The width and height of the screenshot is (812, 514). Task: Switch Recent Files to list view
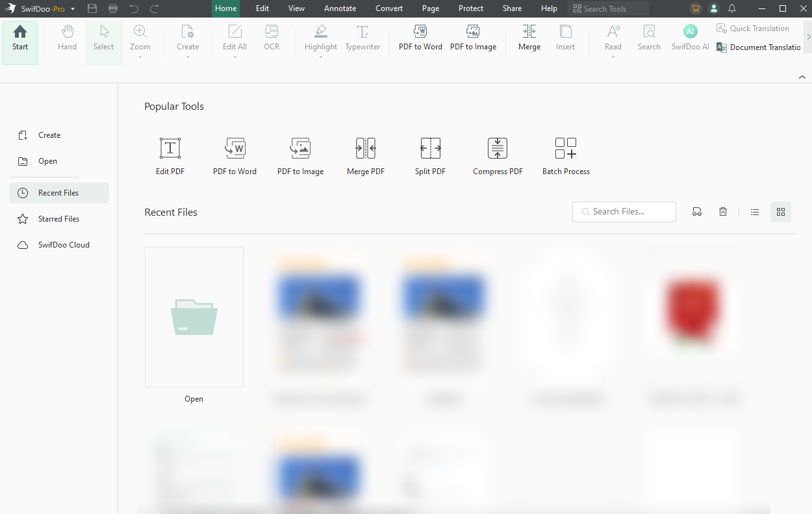(754, 211)
